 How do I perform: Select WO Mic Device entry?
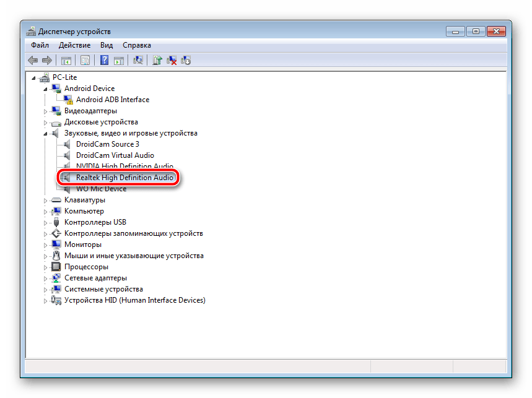tap(101, 189)
